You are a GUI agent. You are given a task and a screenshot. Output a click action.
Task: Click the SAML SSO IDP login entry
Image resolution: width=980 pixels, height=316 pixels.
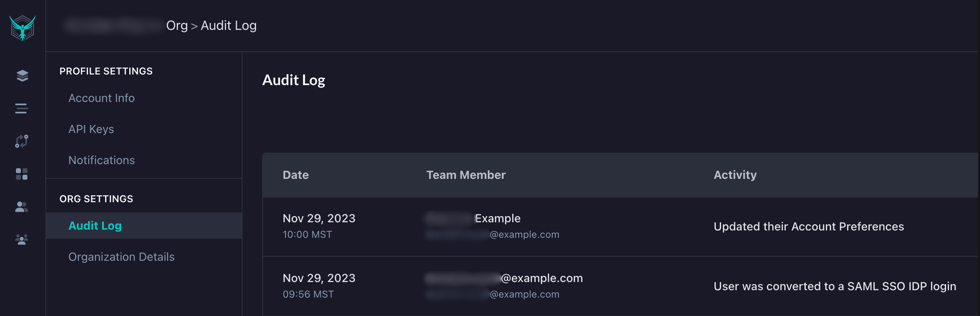coord(614,286)
